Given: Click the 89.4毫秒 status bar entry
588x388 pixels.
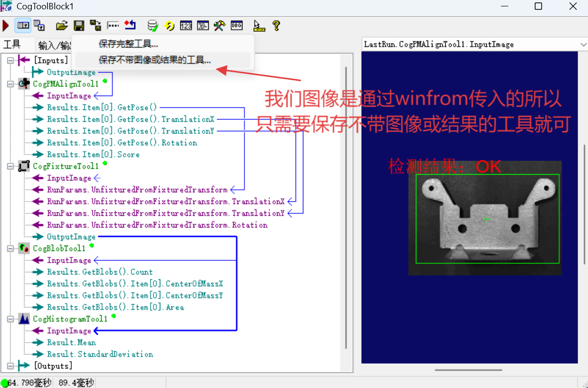Looking at the screenshot, I should (x=76, y=383).
